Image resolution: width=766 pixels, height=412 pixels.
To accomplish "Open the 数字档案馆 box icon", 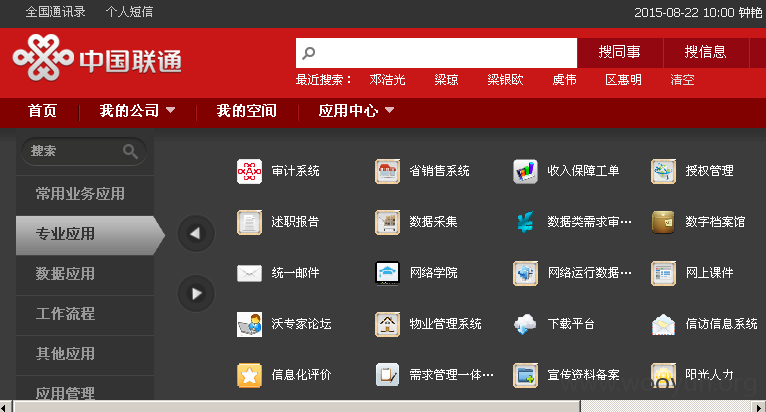I will [663, 222].
